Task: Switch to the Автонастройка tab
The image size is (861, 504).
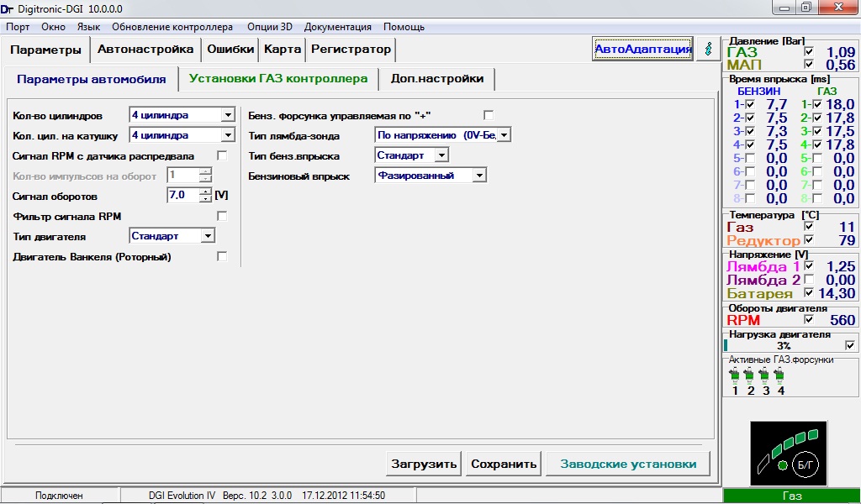Action: tap(145, 49)
